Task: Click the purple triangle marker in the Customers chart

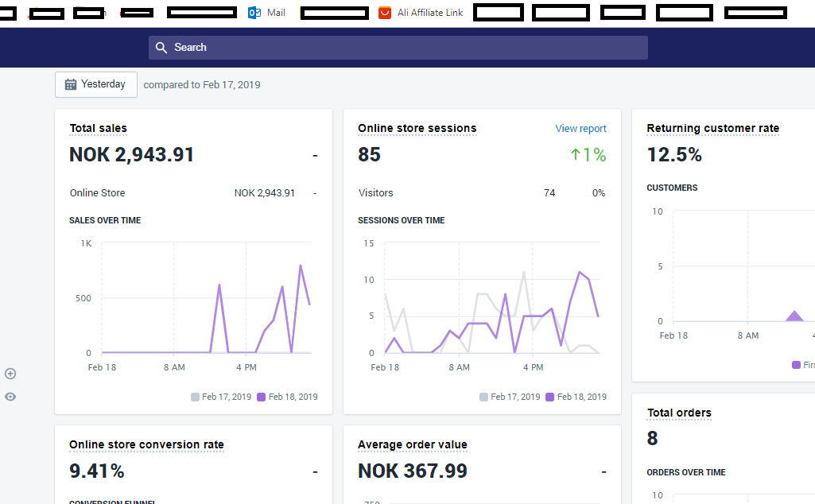Action: [x=794, y=316]
